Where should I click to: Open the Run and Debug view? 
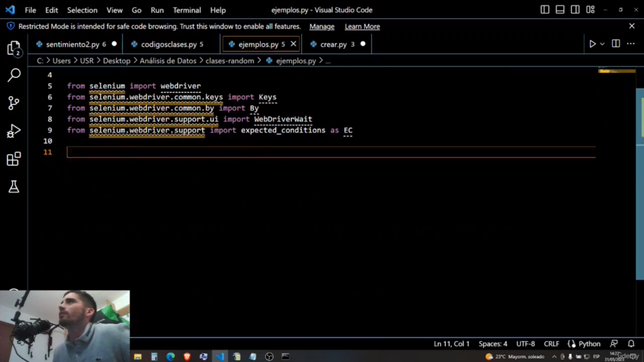[13, 131]
